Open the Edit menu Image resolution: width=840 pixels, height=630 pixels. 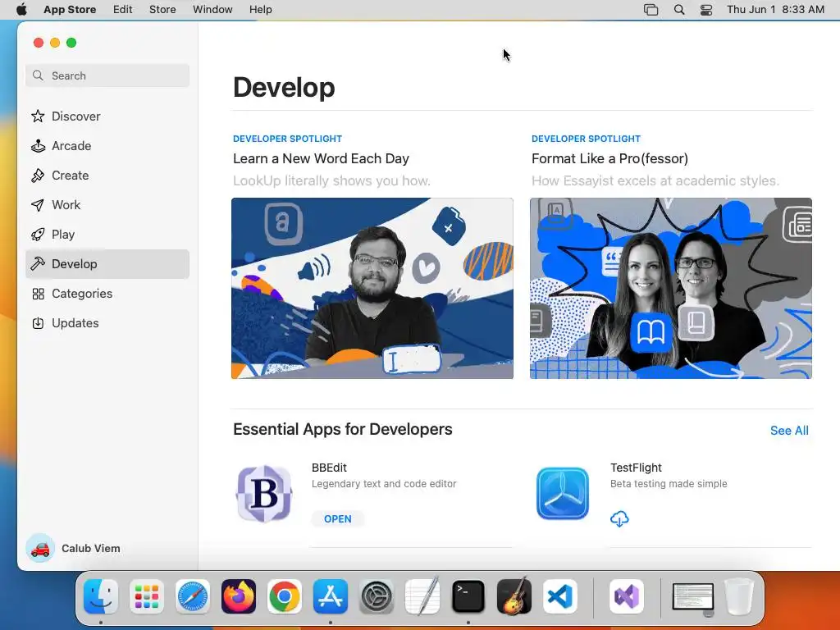[123, 10]
